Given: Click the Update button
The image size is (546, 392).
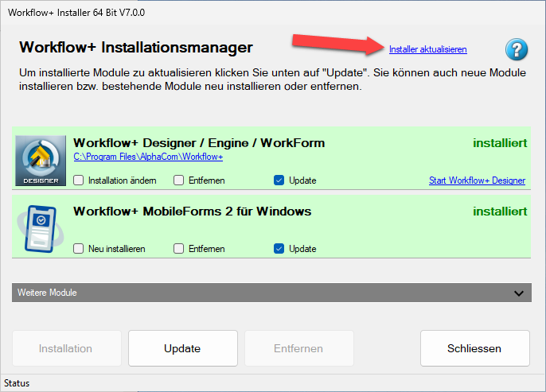Looking at the screenshot, I should (183, 348).
